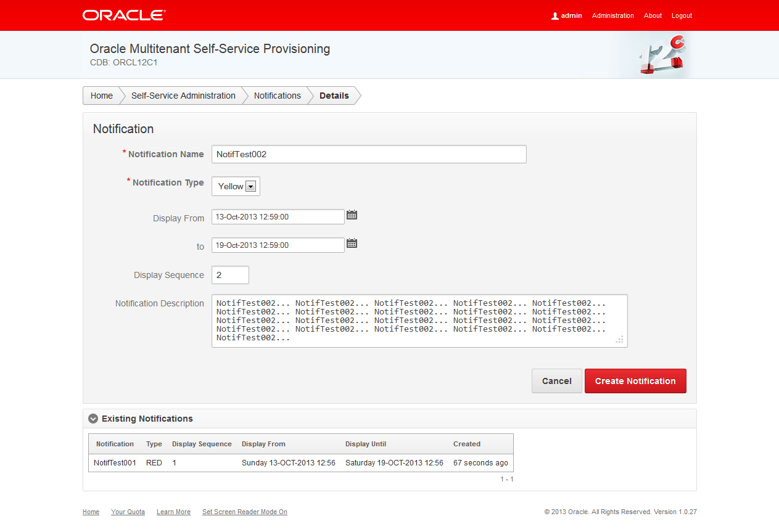Click Create Notification button
This screenshot has height=532, width=779.
[x=635, y=381]
